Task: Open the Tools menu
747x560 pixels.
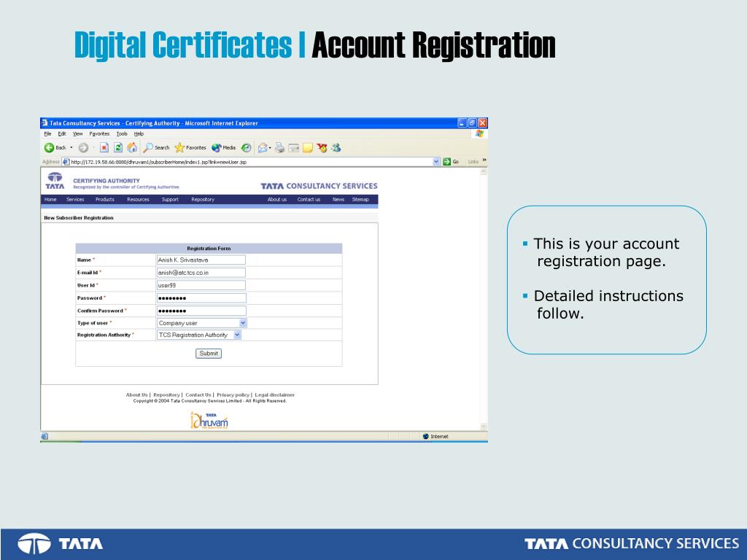Action: 122,134
